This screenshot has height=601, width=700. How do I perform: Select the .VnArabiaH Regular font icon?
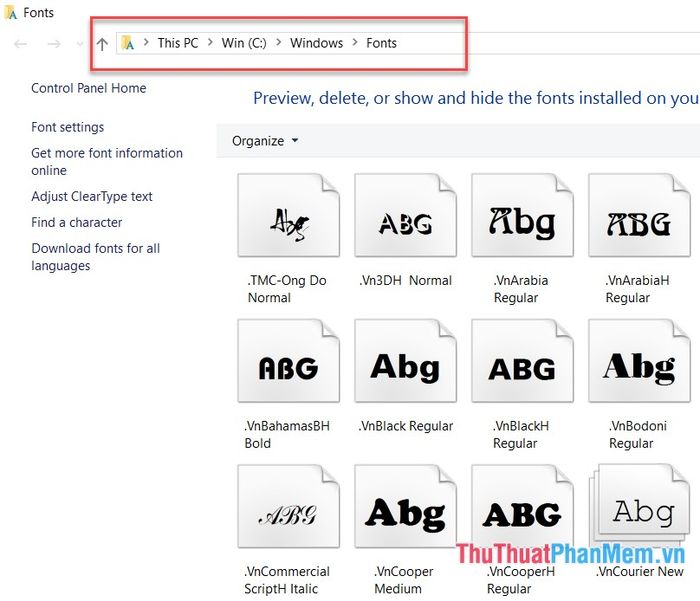point(639,215)
